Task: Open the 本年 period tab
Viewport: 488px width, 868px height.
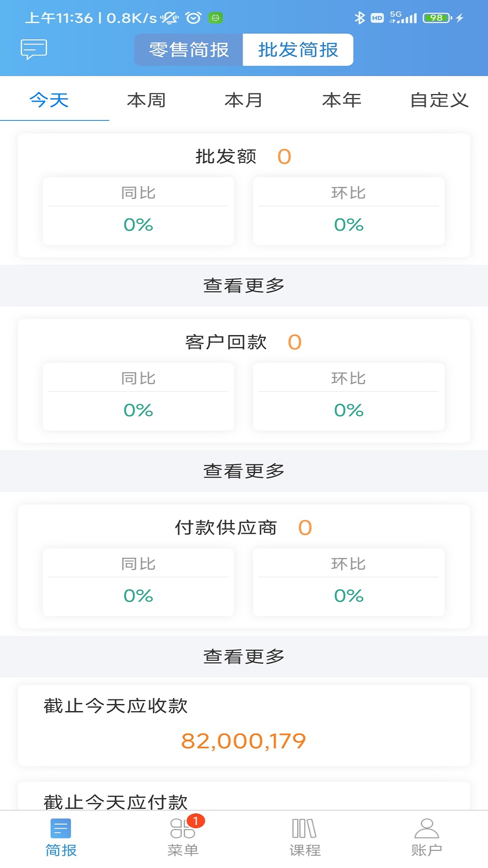Action: pyautogui.click(x=342, y=100)
